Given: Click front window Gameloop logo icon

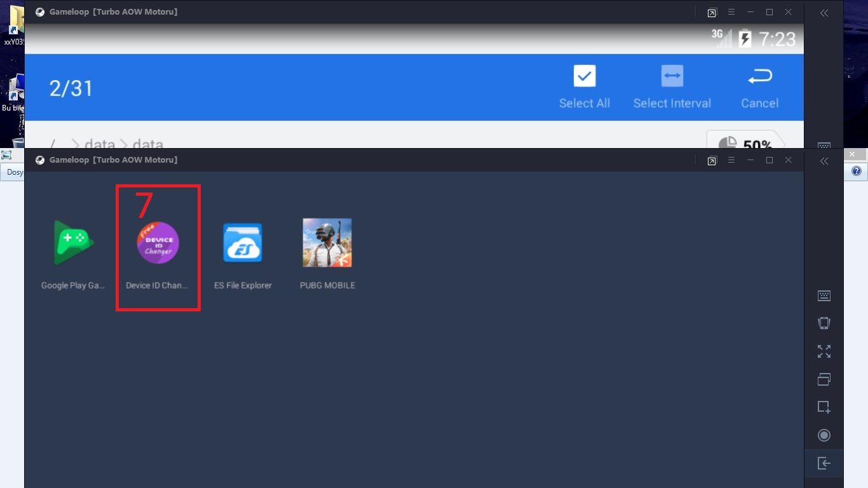Looking at the screenshot, I should pyautogui.click(x=40, y=160).
